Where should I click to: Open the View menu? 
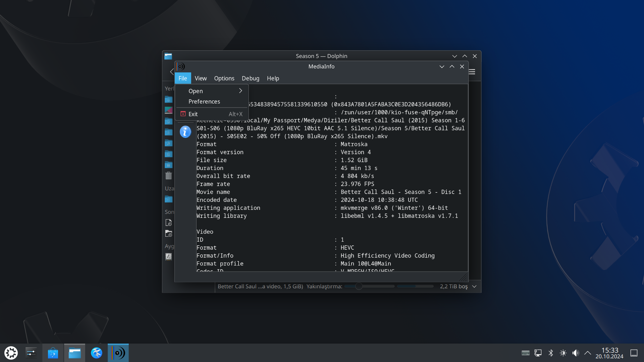(x=201, y=78)
